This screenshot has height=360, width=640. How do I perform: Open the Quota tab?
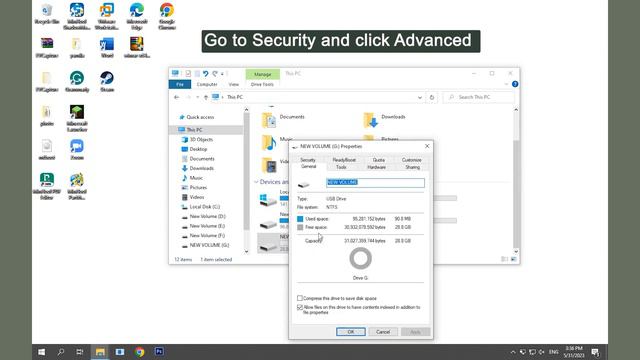click(379, 160)
